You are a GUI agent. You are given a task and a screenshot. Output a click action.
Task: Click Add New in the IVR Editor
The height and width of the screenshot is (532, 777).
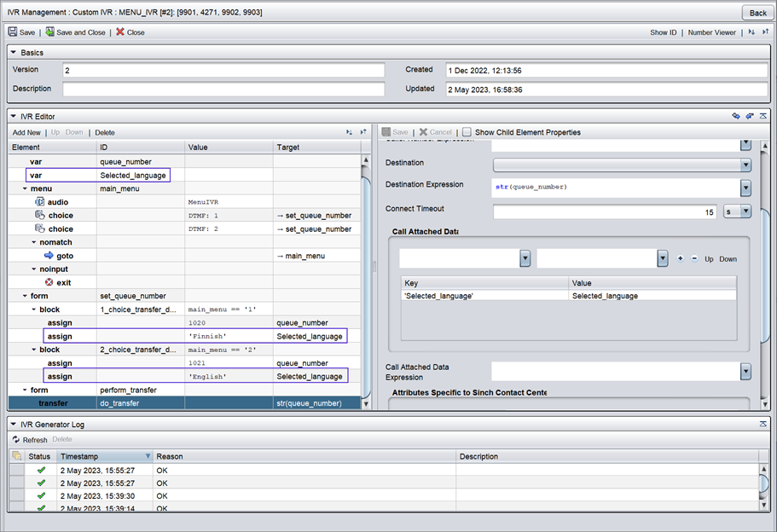(x=26, y=132)
